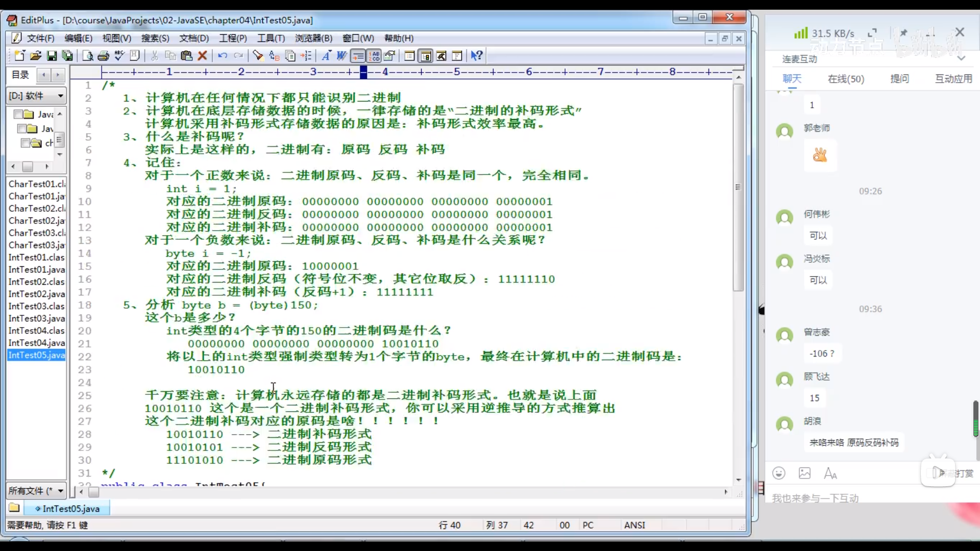Open the 工具(T) menu

[271, 38]
